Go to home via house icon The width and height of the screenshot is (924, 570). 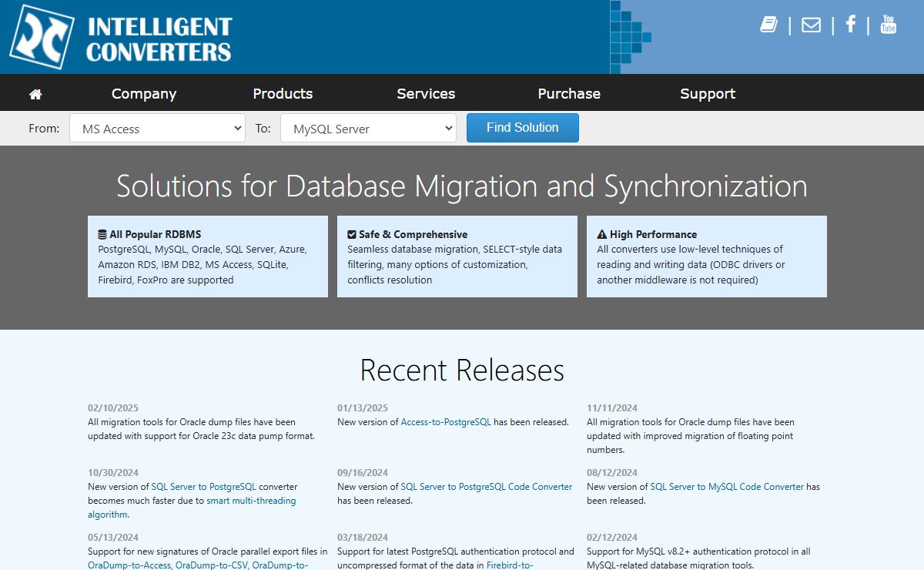[x=35, y=94]
